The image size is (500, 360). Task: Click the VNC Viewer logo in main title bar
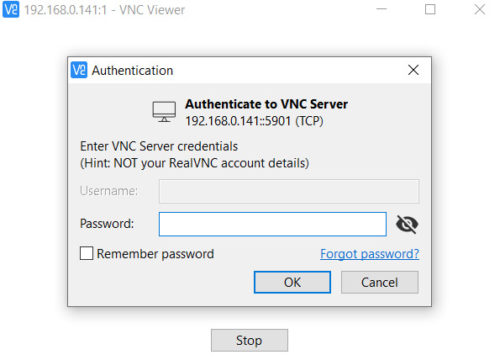(10, 9)
